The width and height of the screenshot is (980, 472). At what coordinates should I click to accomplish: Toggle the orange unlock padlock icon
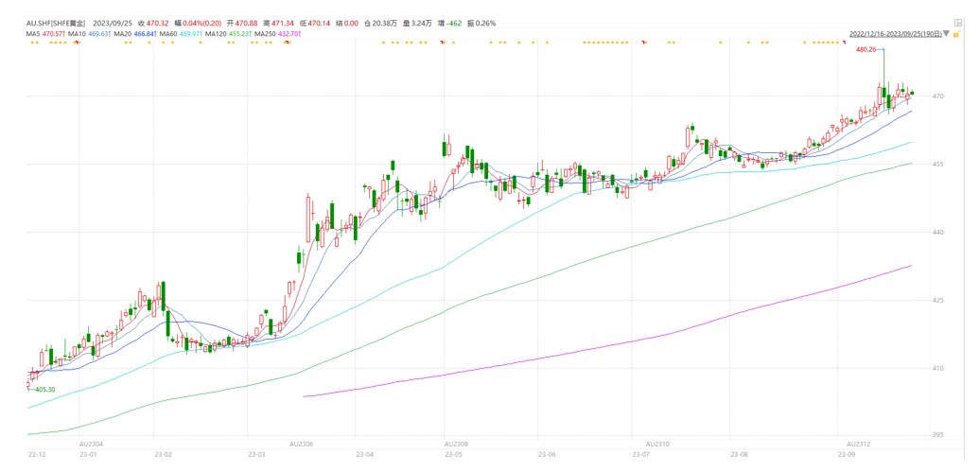click(x=957, y=34)
